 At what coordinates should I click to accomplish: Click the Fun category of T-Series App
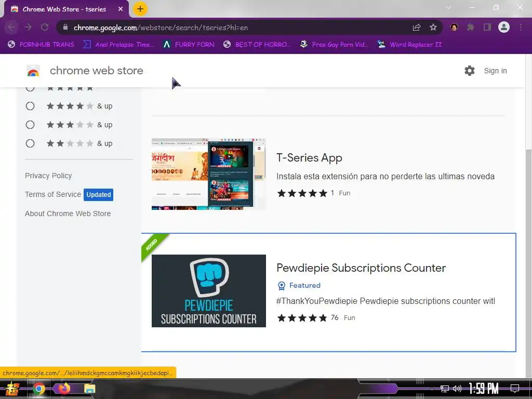pos(344,193)
